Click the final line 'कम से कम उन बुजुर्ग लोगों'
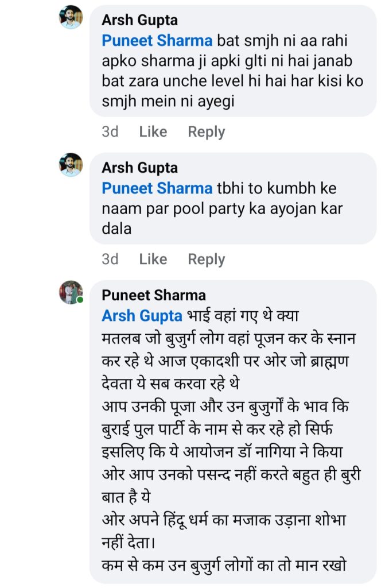 (x=224, y=564)
